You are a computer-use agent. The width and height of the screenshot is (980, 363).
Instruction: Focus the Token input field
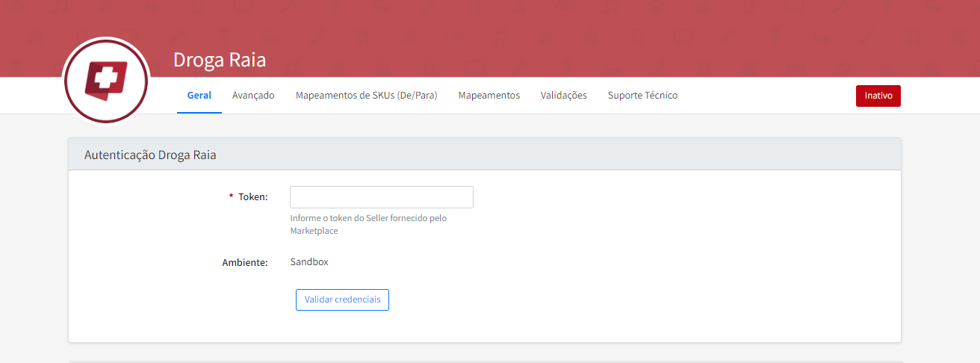click(x=382, y=197)
